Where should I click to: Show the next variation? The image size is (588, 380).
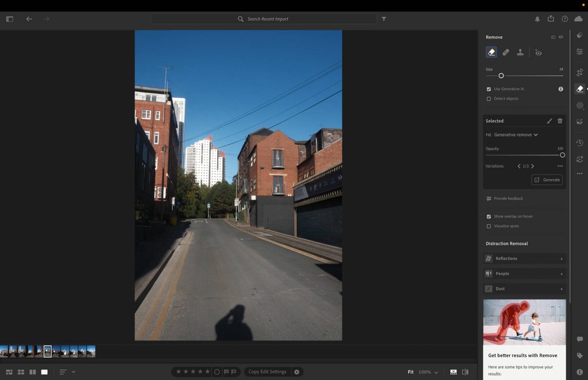coord(532,166)
